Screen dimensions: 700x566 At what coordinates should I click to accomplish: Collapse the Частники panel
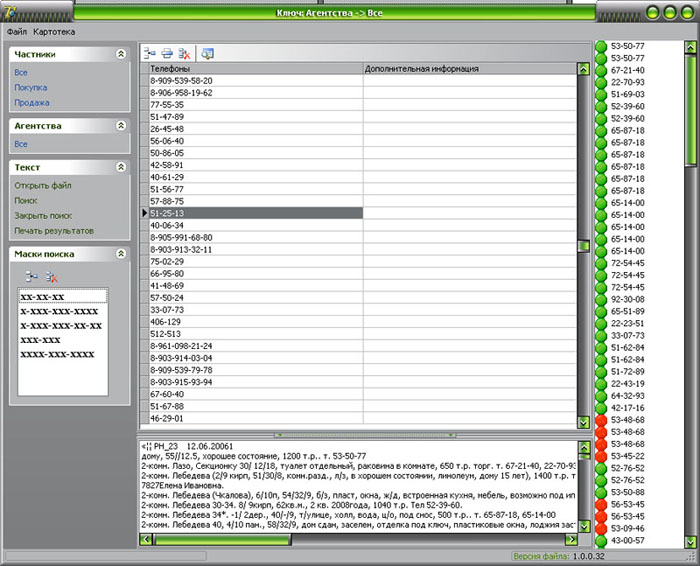point(120,55)
